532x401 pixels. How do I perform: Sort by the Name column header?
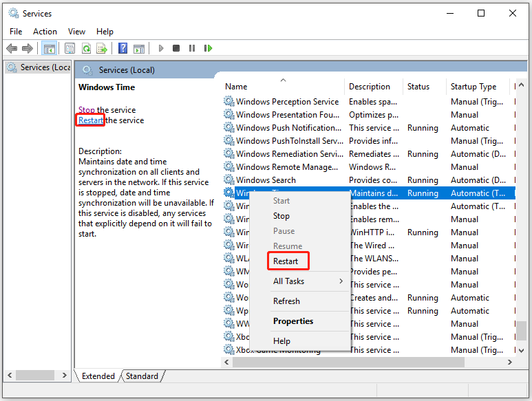pyautogui.click(x=284, y=87)
